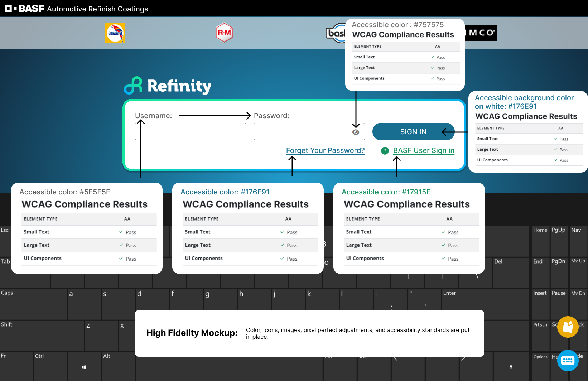The image size is (588, 381).
Task: Toggle the Ctrl key on virtual keyboard
Action: 50,367
